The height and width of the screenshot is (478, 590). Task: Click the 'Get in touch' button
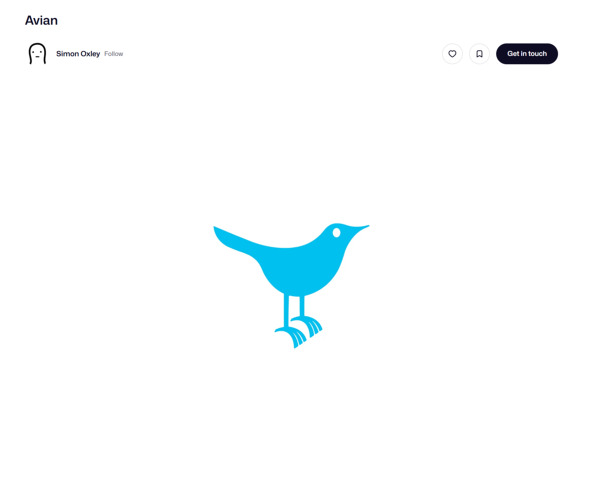click(x=527, y=54)
